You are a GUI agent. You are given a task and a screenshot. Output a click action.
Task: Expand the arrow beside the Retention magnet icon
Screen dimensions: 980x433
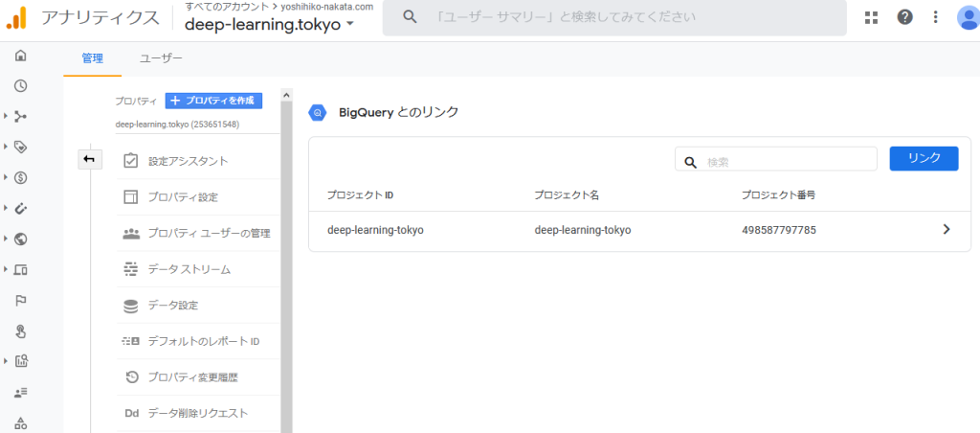click(x=6, y=209)
